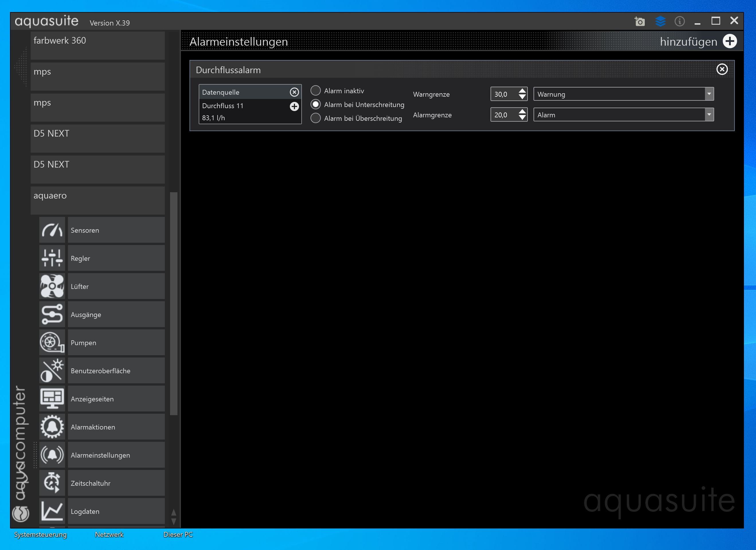This screenshot has width=756, height=550.
Task: Open the Anzeigeseiten monitor icon
Action: coord(52,399)
